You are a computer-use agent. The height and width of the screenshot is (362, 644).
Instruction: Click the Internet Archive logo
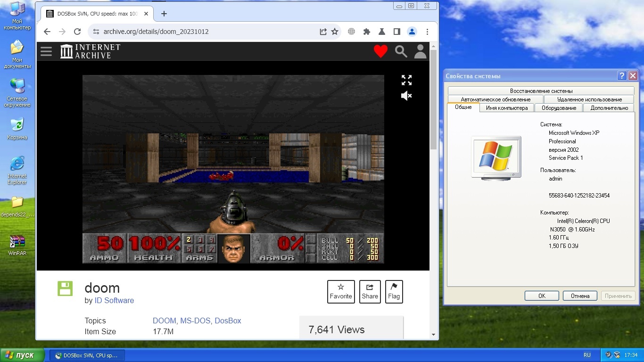tap(90, 51)
